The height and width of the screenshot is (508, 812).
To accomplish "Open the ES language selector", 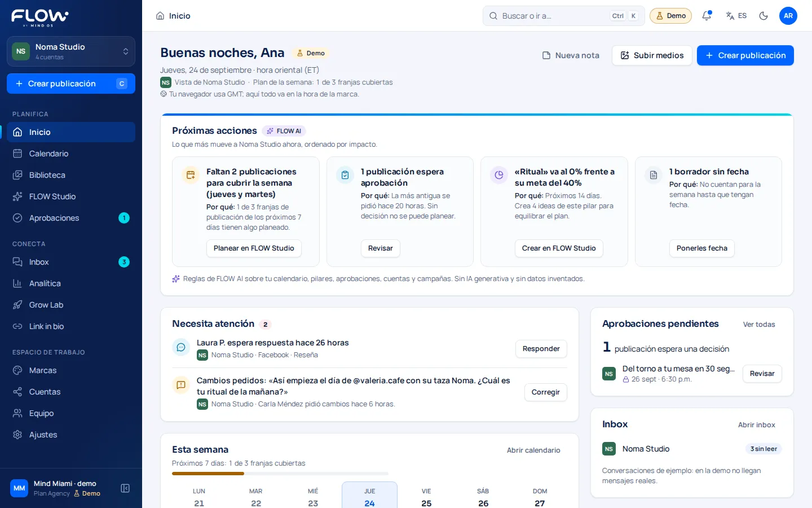I will [x=736, y=16].
